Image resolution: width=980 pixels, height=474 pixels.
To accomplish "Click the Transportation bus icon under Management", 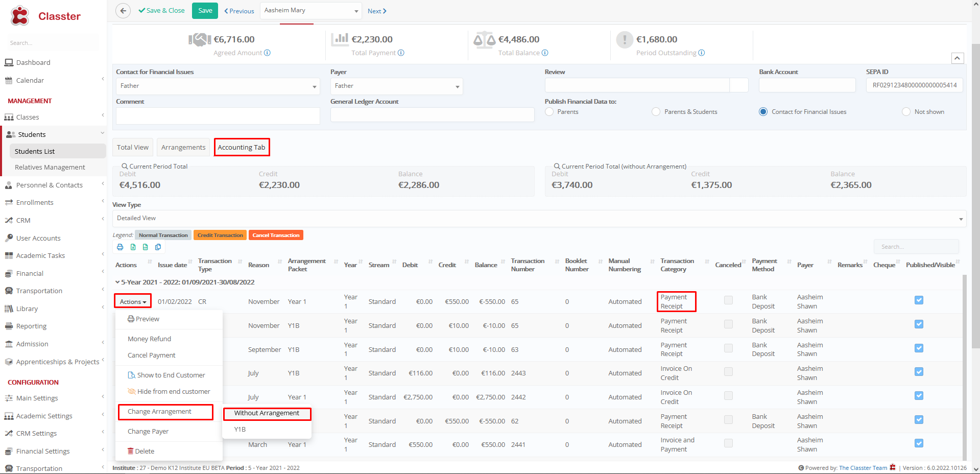I will pyautogui.click(x=9, y=291).
